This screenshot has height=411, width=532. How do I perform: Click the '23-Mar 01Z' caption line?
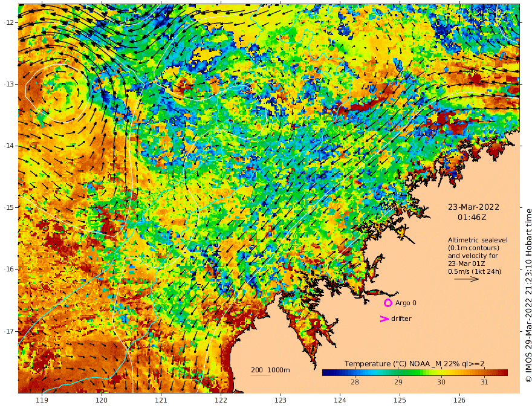tap(467, 264)
